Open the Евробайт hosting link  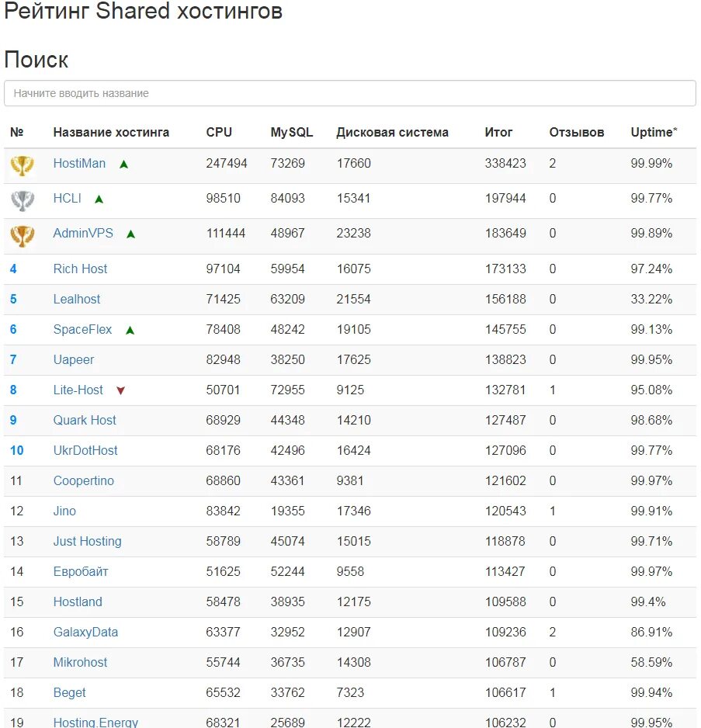[81, 571]
